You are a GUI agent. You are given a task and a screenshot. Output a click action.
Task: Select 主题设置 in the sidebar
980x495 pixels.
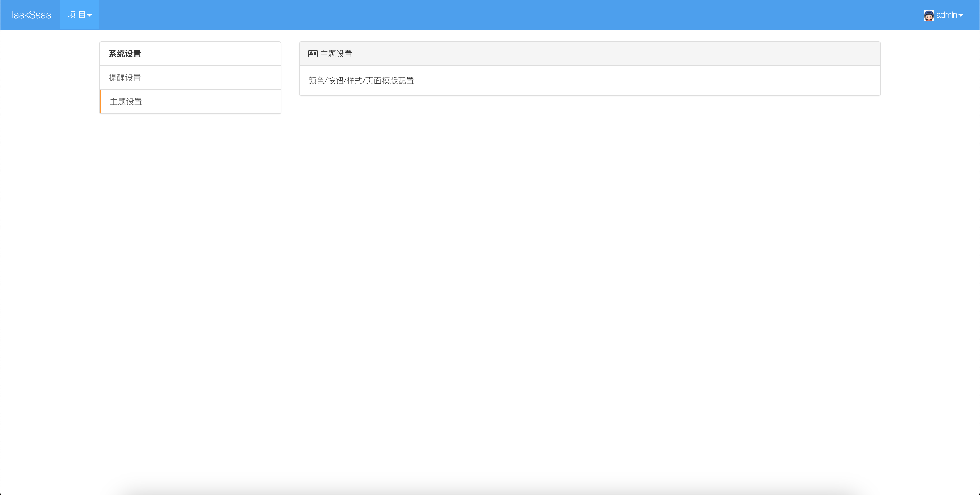pyautogui.click(x=126, y=102)
